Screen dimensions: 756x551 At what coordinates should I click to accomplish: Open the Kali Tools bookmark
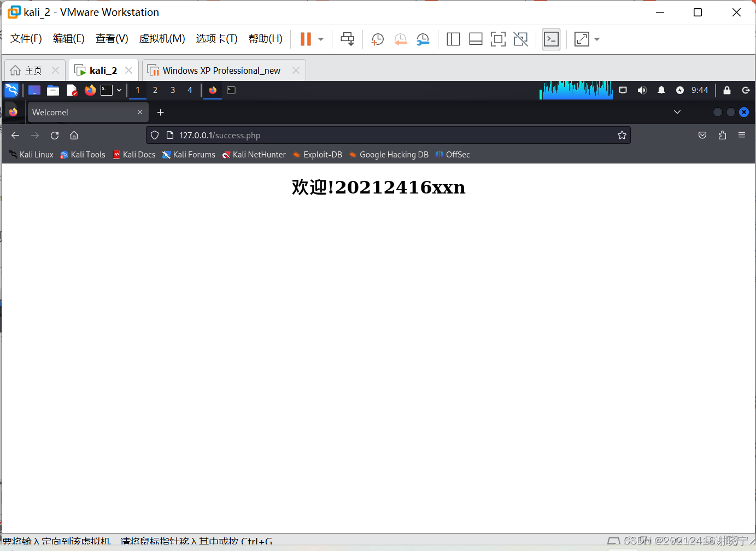[x=83, y=155]
